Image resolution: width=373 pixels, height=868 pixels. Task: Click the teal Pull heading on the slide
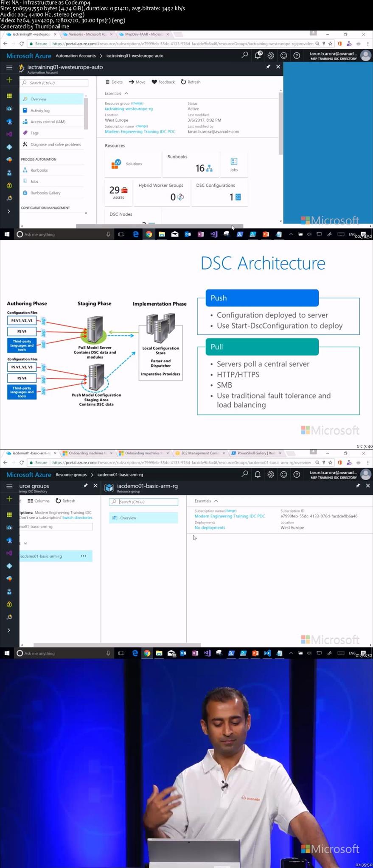coord(262,347)
